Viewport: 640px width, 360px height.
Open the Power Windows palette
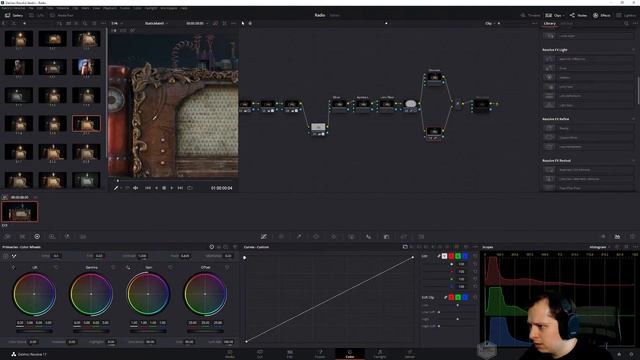316,236
